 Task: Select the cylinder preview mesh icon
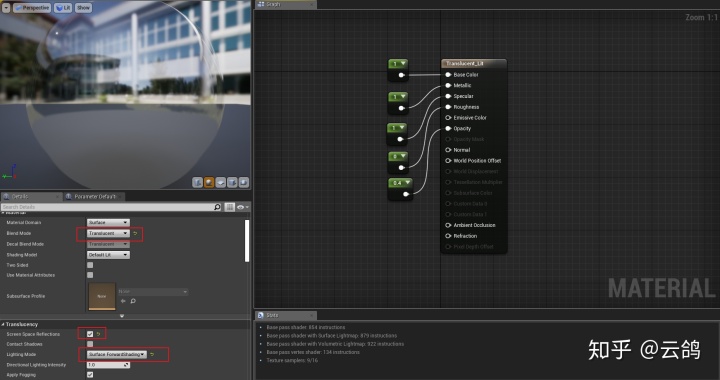tap(197, 183)
